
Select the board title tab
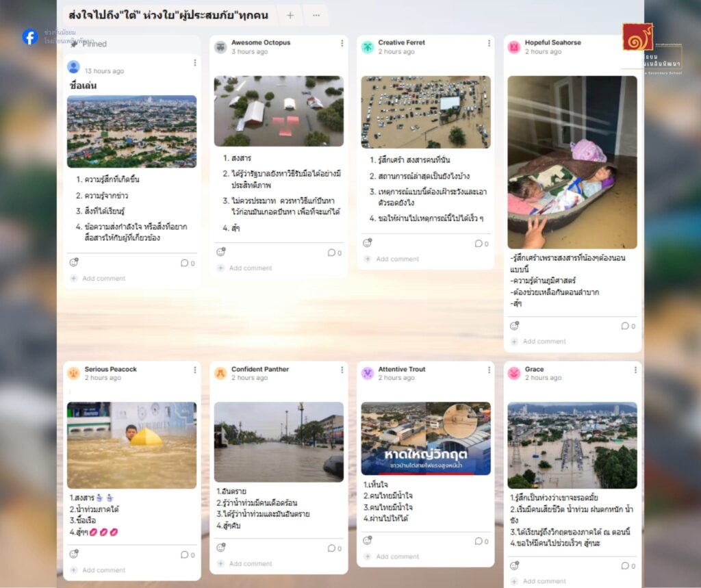168,15
